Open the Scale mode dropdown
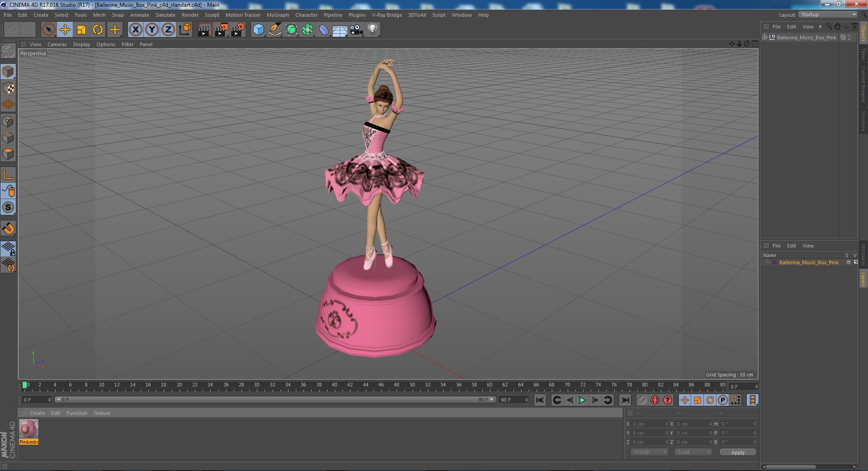 click(x=693, y=452)
